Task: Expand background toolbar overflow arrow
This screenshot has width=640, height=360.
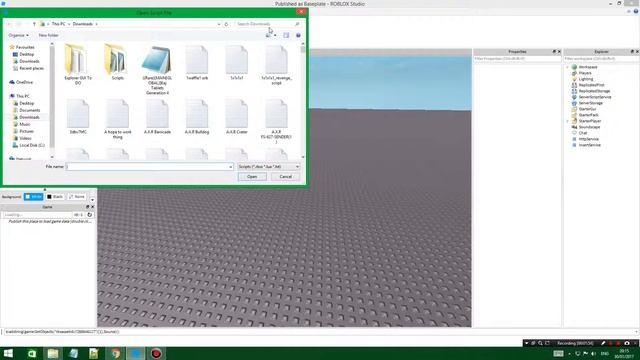Action: click(x=92, y=200)
